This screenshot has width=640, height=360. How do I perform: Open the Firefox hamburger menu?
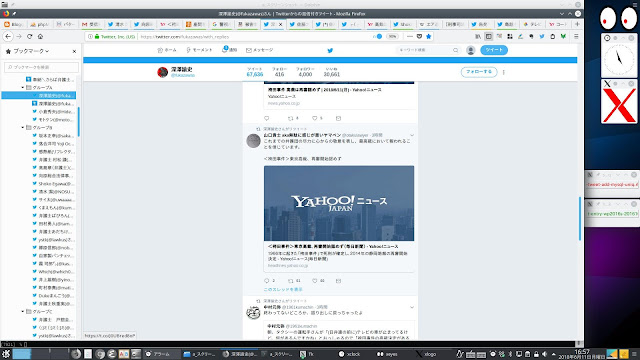(576, 36)
